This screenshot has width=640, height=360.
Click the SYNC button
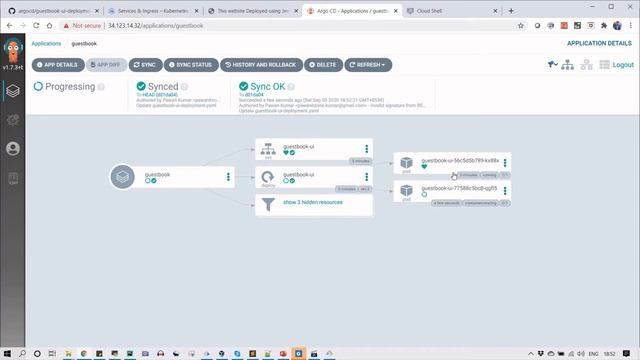click(x=145, y=65)
